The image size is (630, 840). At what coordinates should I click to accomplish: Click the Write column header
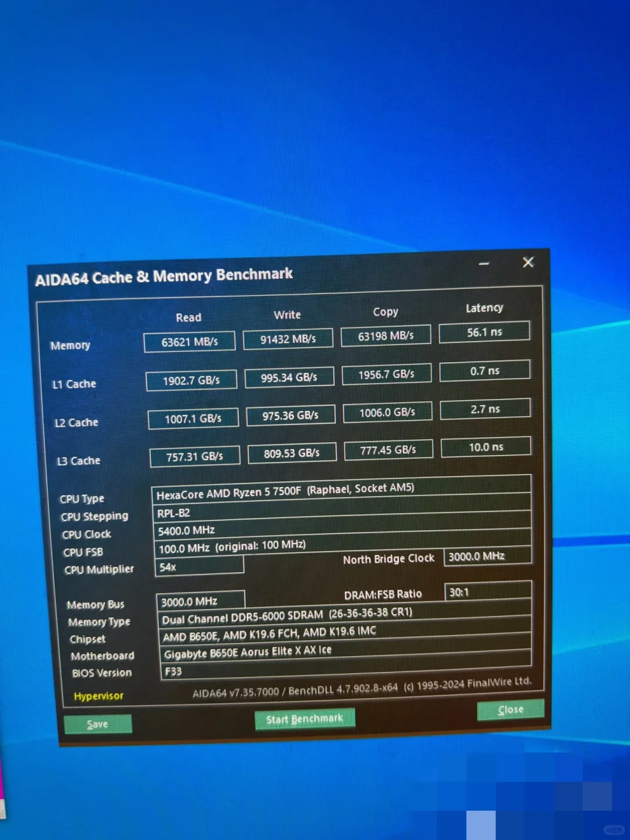pyautogui.click(x=288, y=315)
